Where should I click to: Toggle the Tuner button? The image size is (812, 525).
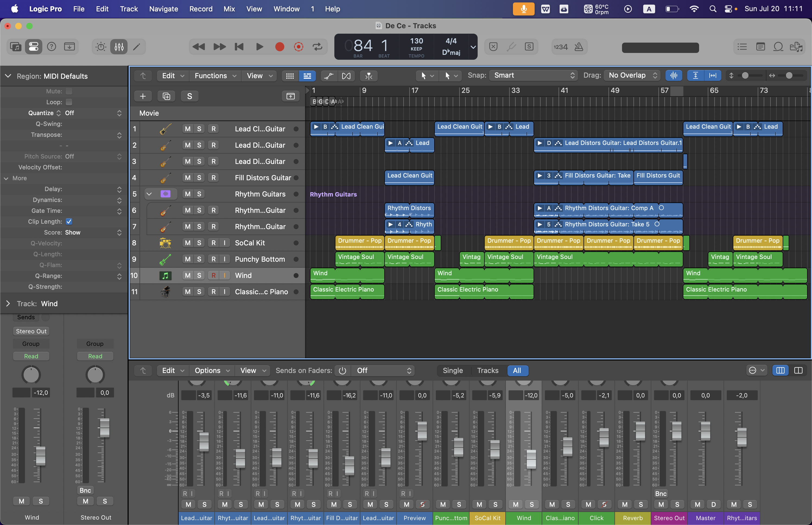pos(511,47)
